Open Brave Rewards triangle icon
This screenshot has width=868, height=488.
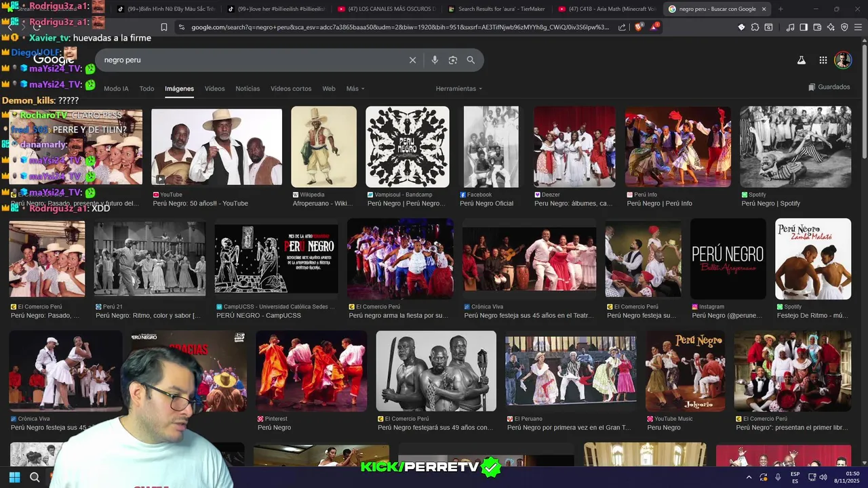pyautogui.click(x=654, y=27)
